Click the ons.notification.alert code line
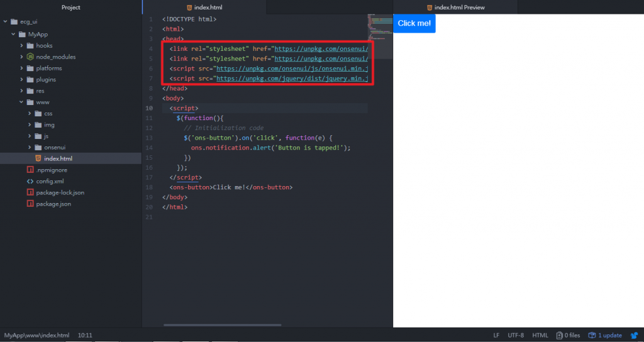Viewport: 644px width, 342px height. (x=270, y=148)
